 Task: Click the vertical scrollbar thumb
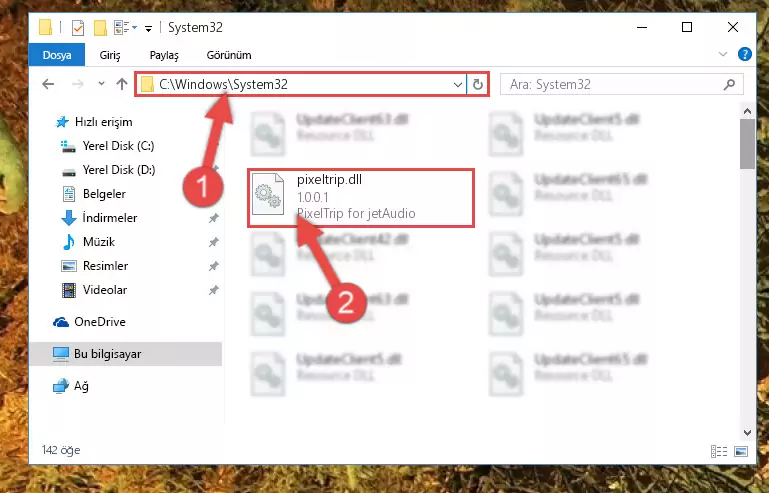[x=747, y=144]
